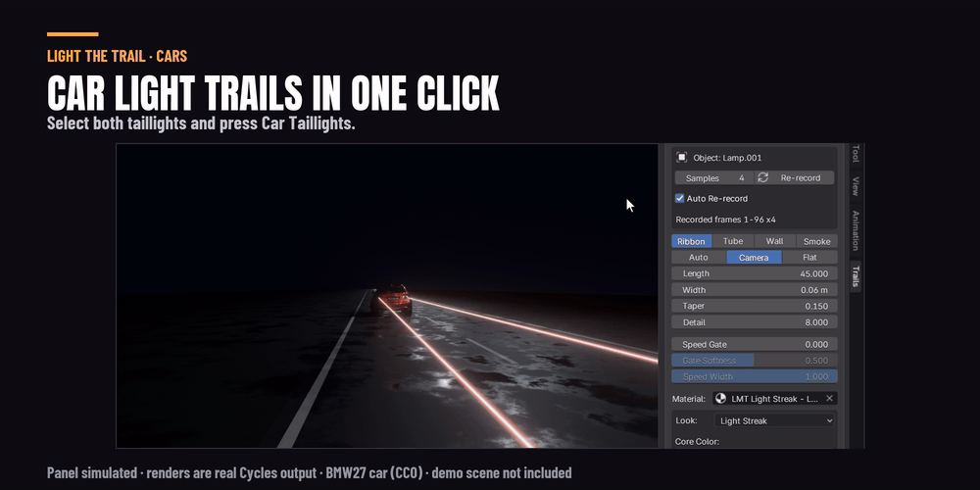This screenshot has height=490, width=980.
Task: Click the Detail field showing 8.000
Action: click(x=755, y=322)
